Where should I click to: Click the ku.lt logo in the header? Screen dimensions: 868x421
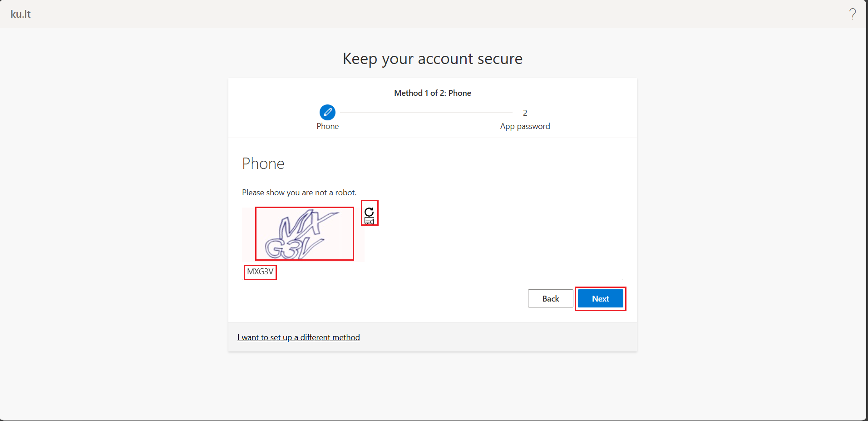(20, 14)
